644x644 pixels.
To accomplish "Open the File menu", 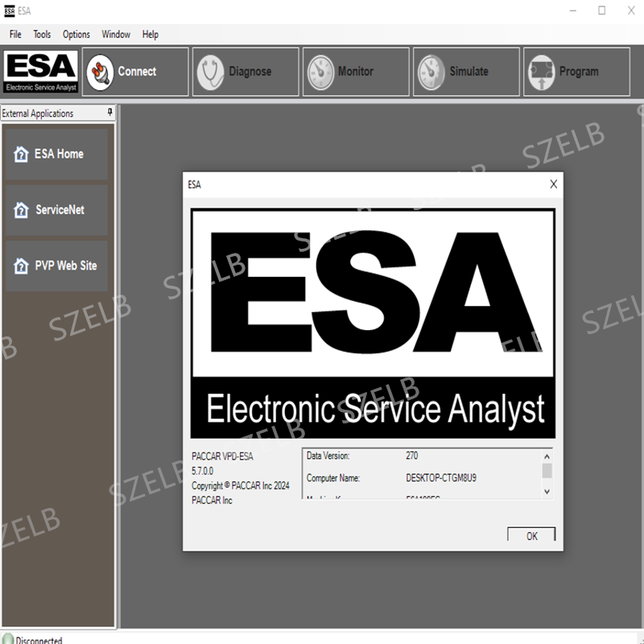I will click(15, 35).
